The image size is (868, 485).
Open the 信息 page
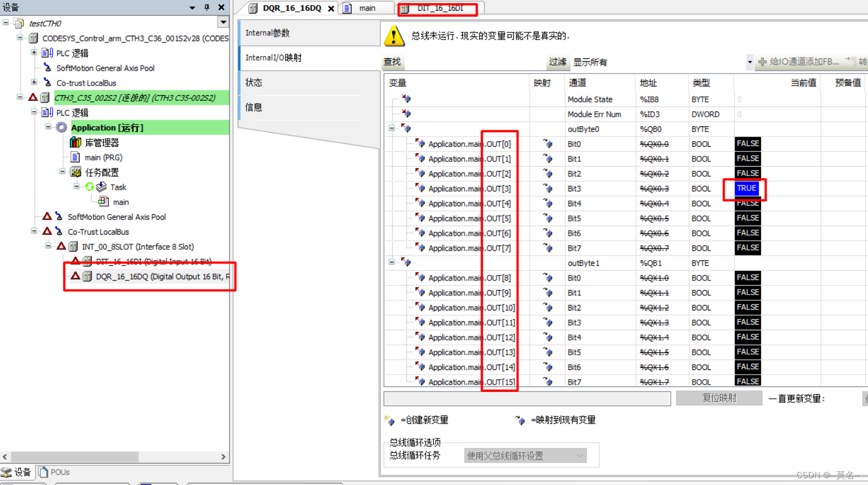(x=309, y=107)
